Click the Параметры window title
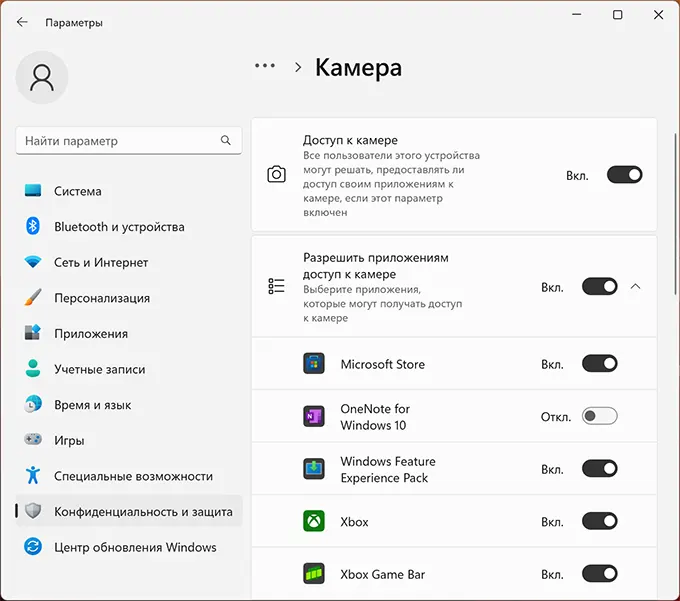 (x=74, y=23)
